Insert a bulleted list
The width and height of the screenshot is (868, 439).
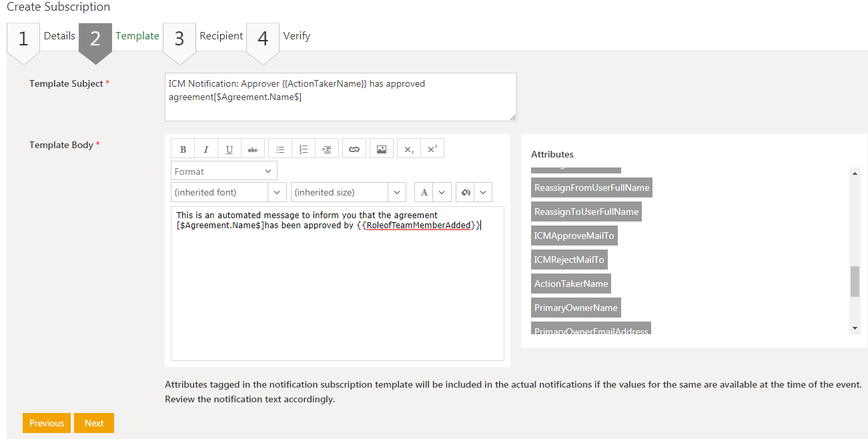tap(280, 147)
